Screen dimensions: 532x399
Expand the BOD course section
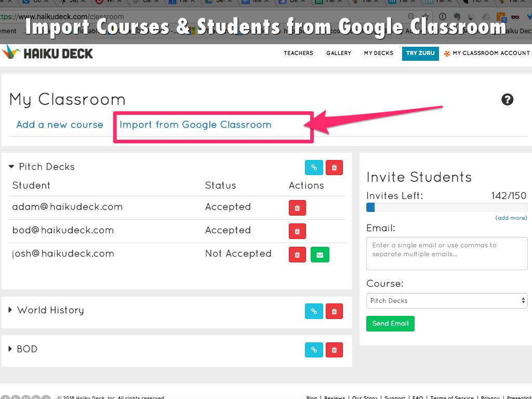[10, 349]
